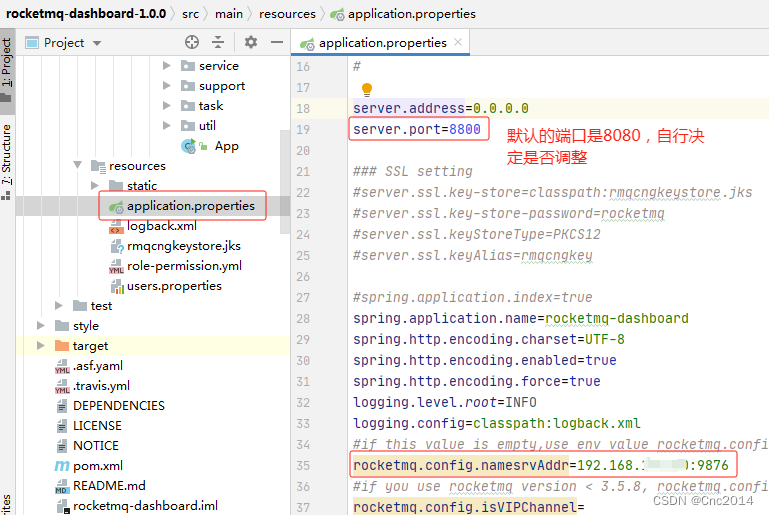Click resources breadcrumb
The height and width of the screenshot is (515, 769).
(287, 14)
